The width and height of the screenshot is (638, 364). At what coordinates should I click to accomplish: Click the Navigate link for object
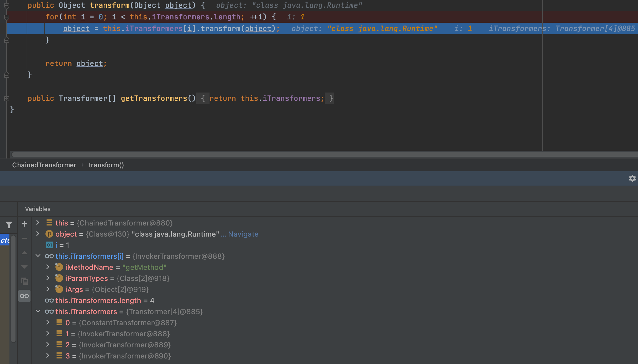pyautogui.click(x=243, y=234)
